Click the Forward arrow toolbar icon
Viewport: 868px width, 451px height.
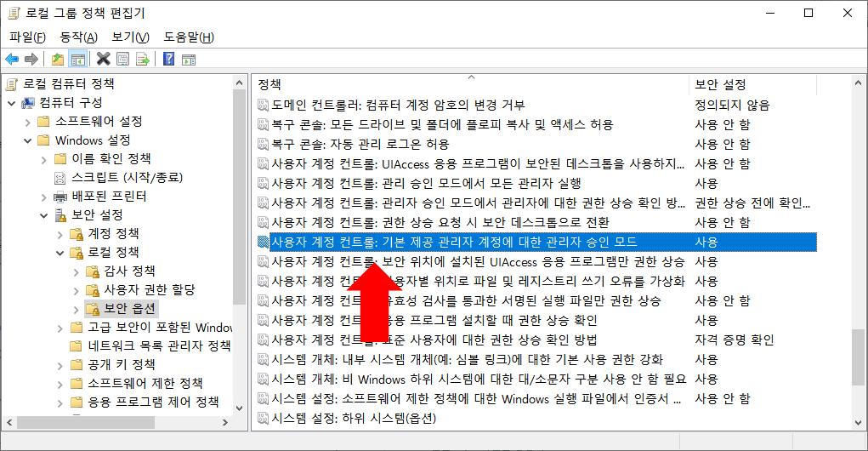pos(31,60)
